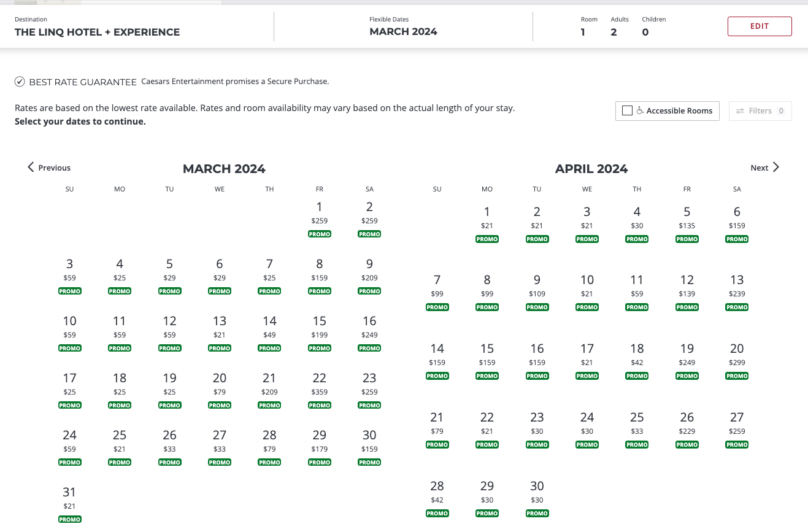
Task: Click the Next month chevron arrow
Action: 776,167
